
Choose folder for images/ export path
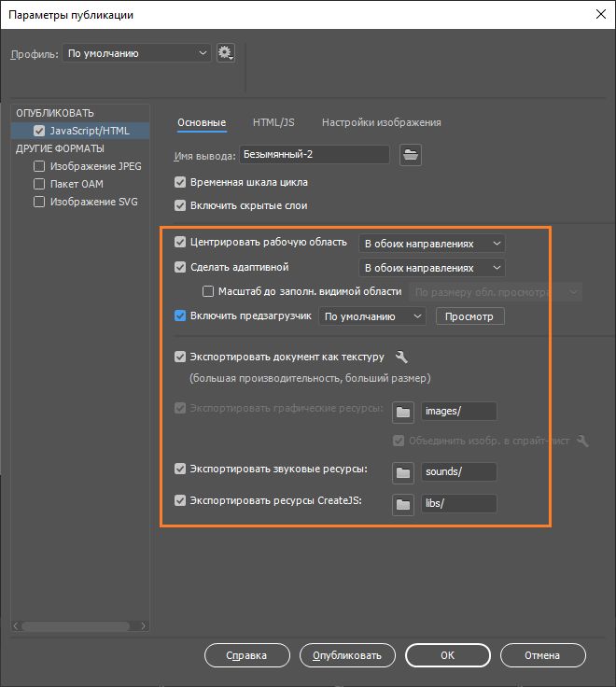403,412
